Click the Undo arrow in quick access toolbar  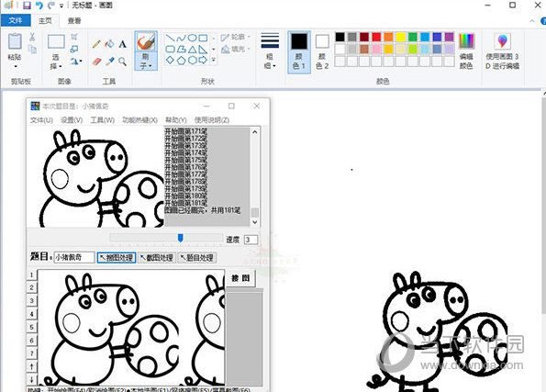pyautogui.click(x=39, y=6)
